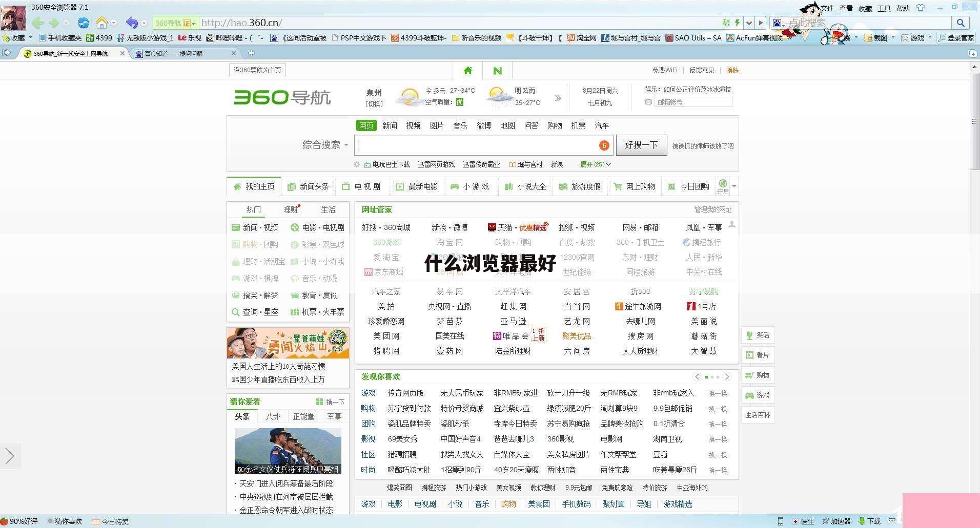The width and height of the screenshot is (980, 528).
Task: Click the magnifier search button in the toolbar
Action: pos(961,23)
